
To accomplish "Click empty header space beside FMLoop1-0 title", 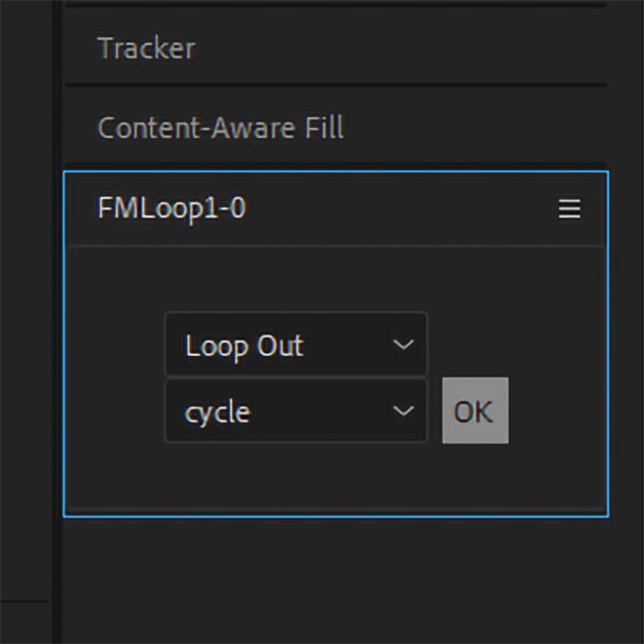I will [396, 210].
